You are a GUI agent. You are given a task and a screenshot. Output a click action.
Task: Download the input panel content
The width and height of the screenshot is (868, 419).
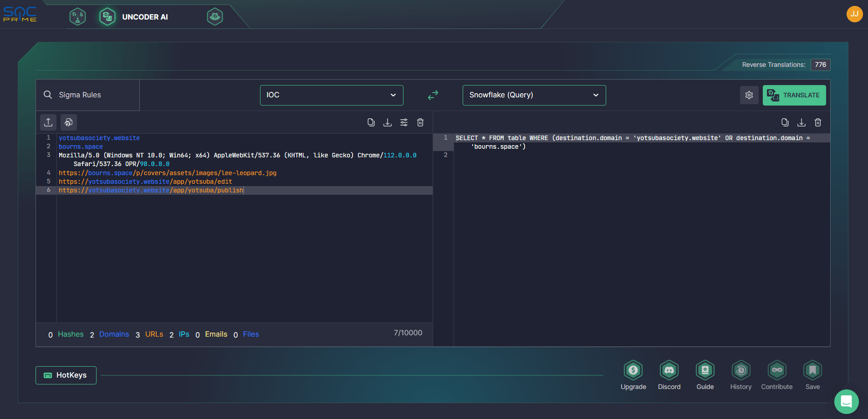[x=387, y=122]
